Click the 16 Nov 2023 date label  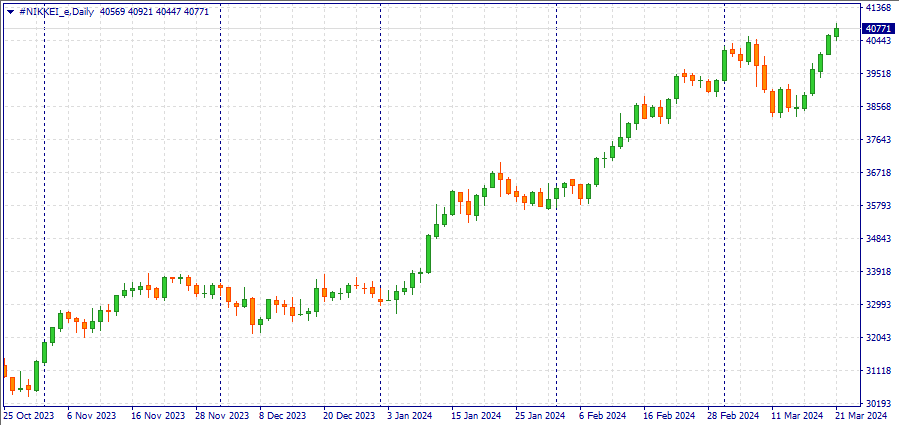[x=157, y=415]
